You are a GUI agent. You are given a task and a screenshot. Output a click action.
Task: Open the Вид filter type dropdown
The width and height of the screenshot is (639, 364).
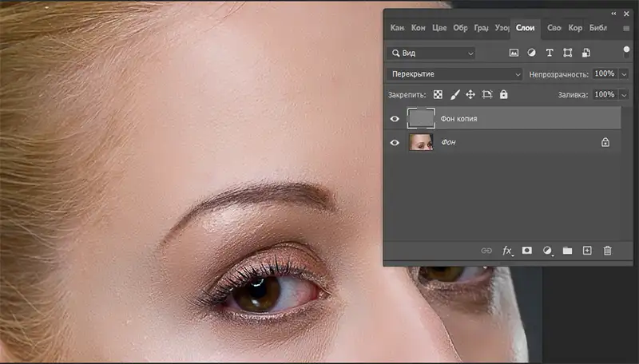pos(431,53)
